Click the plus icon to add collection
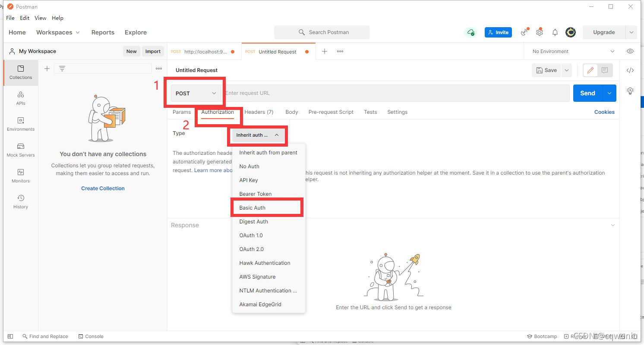This screenshot has height=345, width=644. coord(47,69)
